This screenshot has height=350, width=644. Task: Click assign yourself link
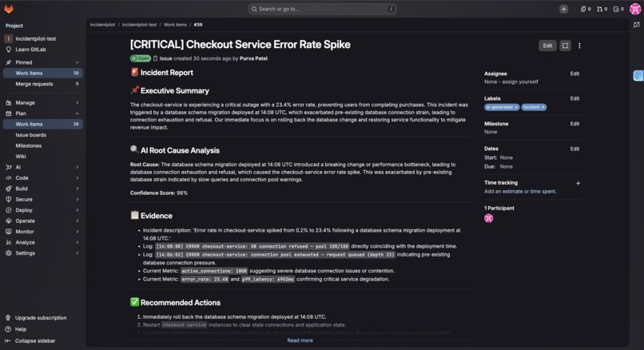(x=519, y=82)
